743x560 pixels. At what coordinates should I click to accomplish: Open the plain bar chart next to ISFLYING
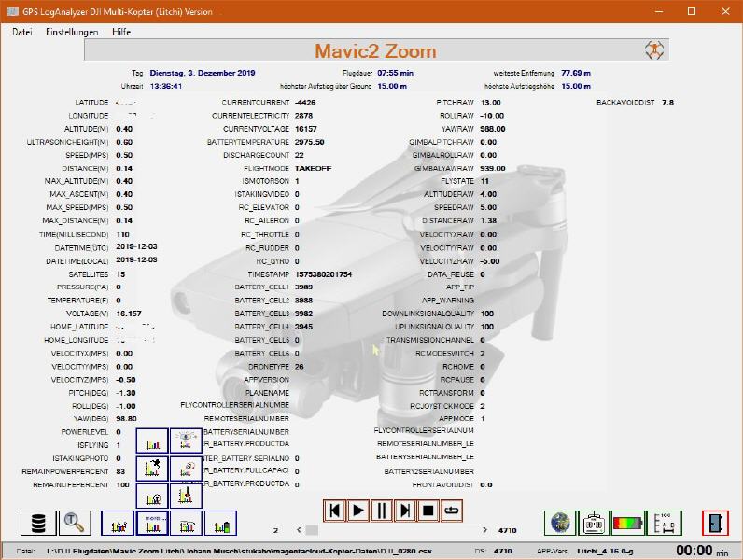click(x=152, y=441)
